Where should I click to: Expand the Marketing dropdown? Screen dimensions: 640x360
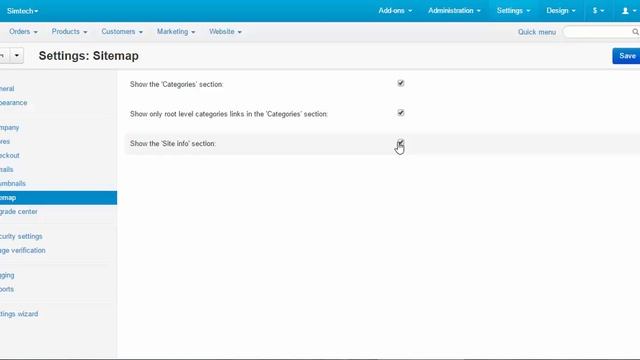click(176, 31)
